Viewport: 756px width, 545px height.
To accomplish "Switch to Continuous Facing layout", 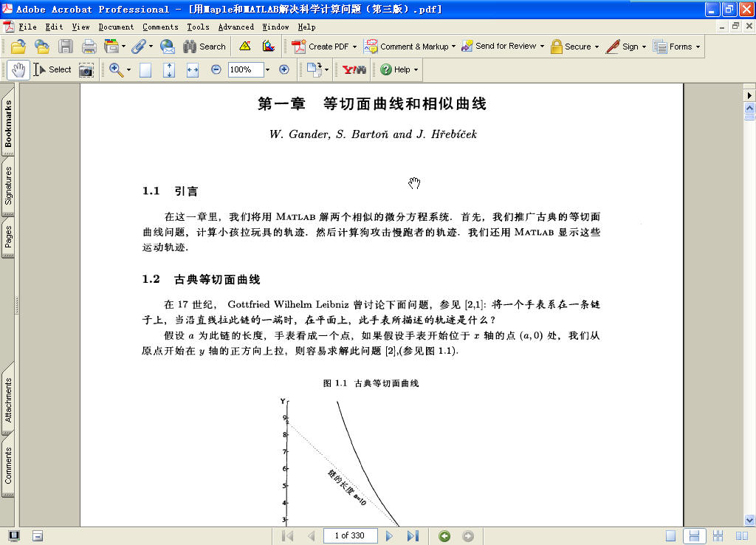I will [x=718, y=536].
